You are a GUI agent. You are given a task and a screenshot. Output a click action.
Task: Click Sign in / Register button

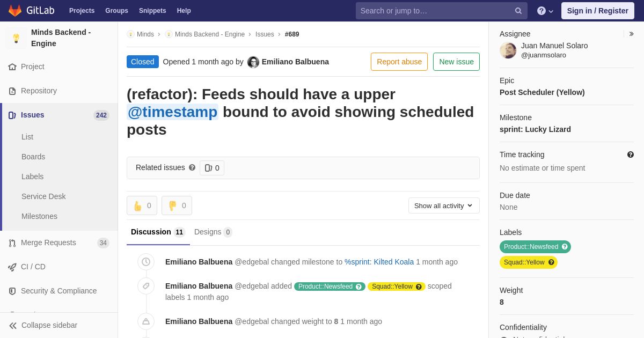597,11
